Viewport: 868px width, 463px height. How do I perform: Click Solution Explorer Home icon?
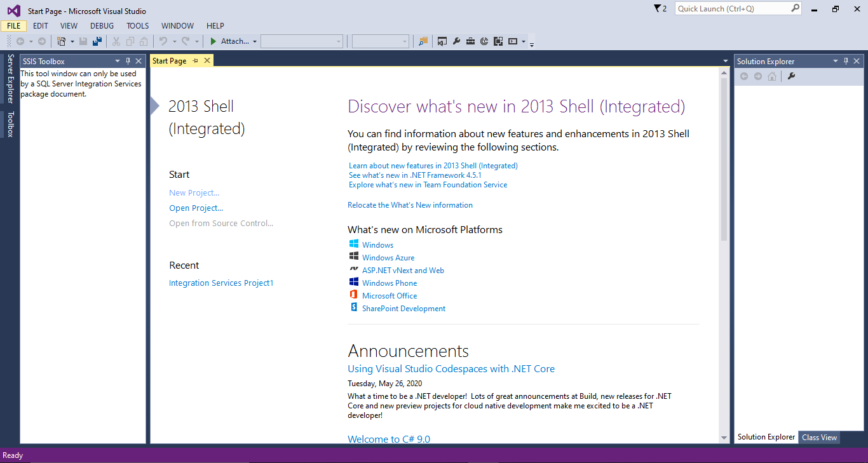pyautogui.click(x=772, y=76)
